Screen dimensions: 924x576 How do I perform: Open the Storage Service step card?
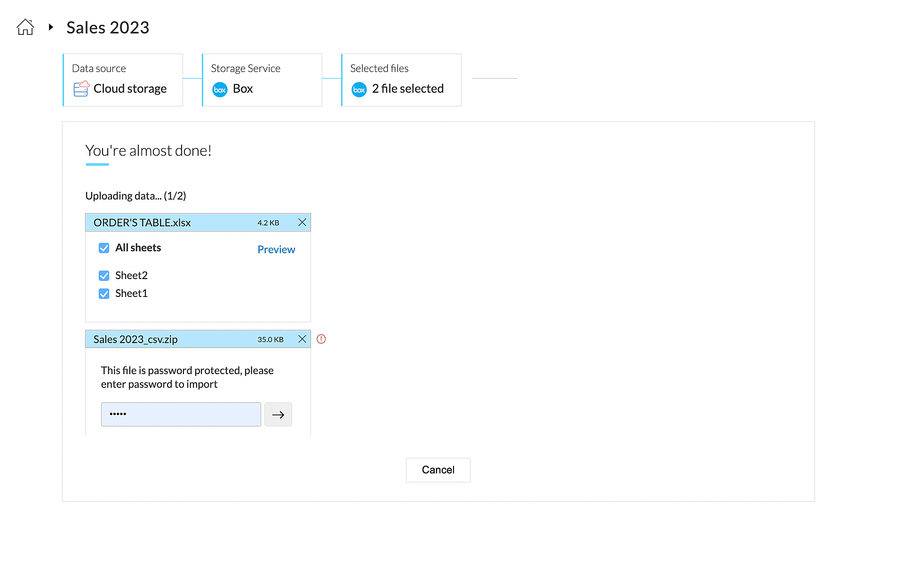pos(262,80)
